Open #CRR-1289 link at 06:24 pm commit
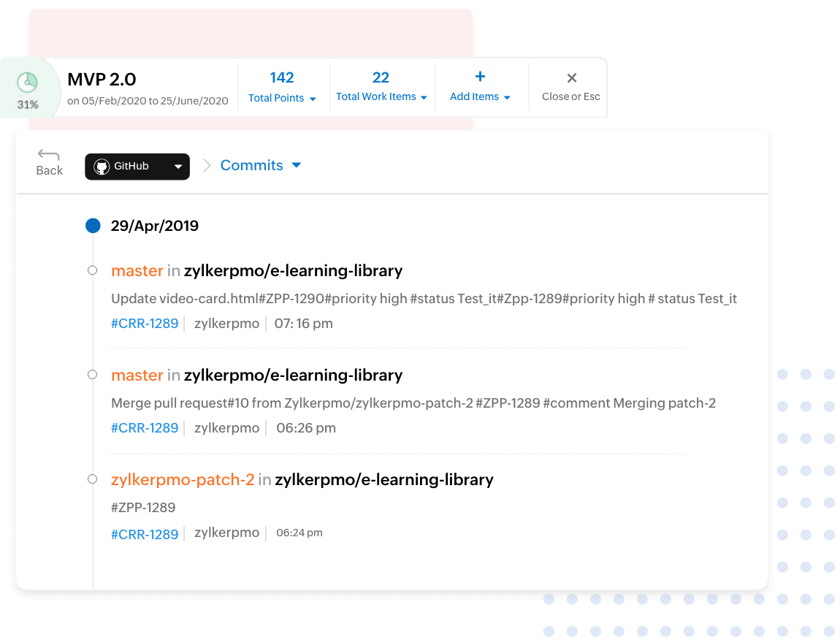Screen dimensions: 840x640 coord(145,534)
